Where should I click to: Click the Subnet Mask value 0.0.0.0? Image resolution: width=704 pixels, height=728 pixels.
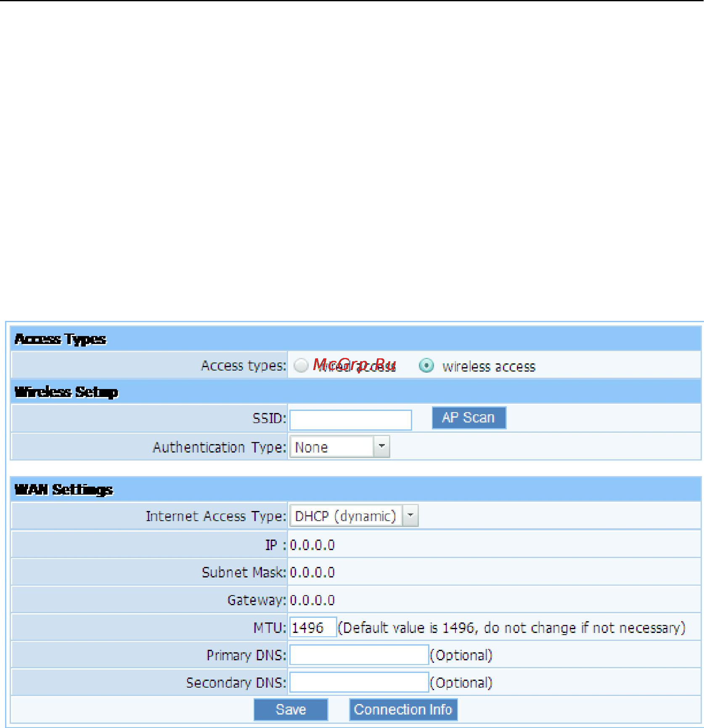[312, 572]
